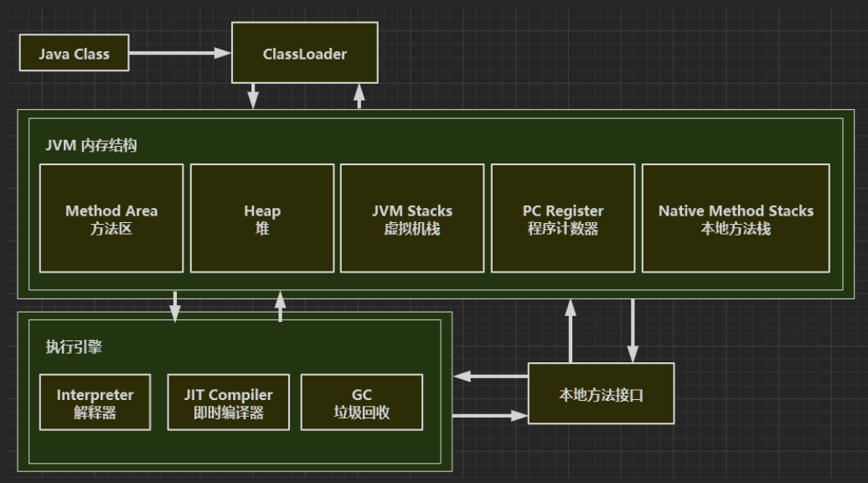Click the 执行引擎 title label
Viewport: 868px width, 483px height.
(74, 346)
